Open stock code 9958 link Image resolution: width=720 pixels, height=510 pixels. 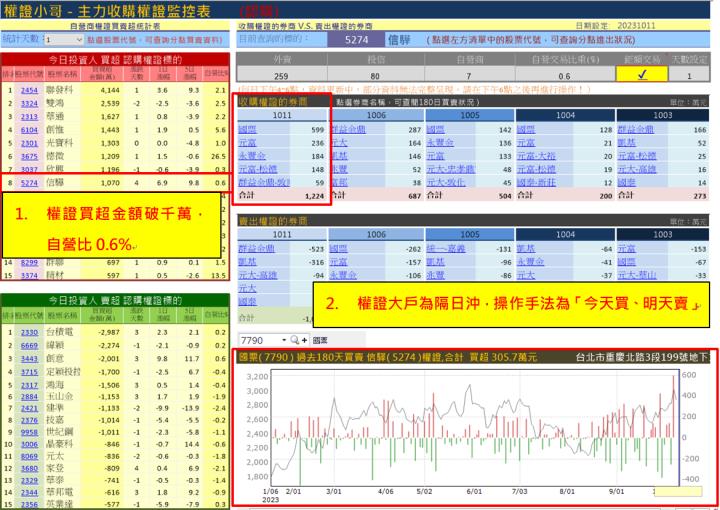pyautogui.click(x=29, y=432)
